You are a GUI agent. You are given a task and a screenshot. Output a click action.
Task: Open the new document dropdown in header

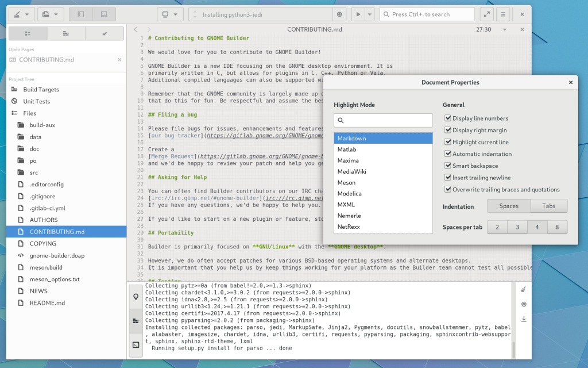[51, 14]
